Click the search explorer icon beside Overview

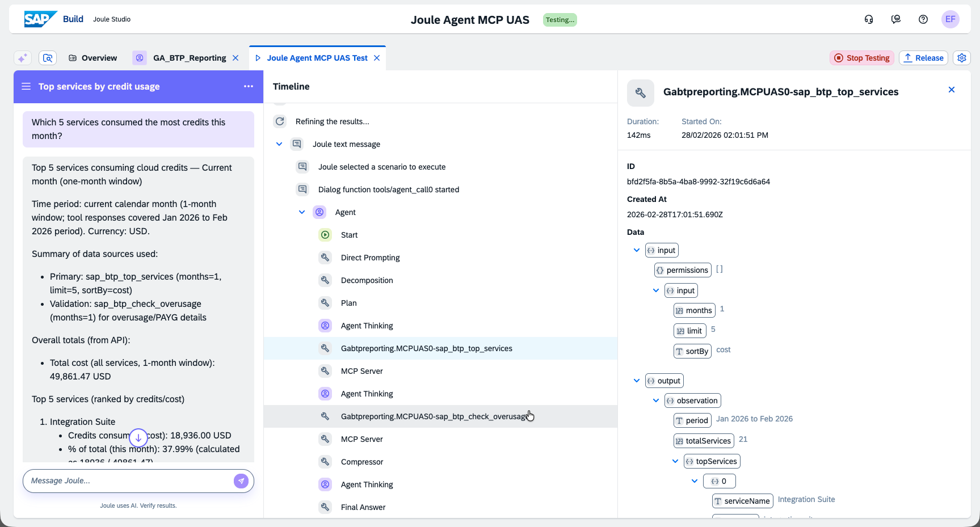pos(48,58)
